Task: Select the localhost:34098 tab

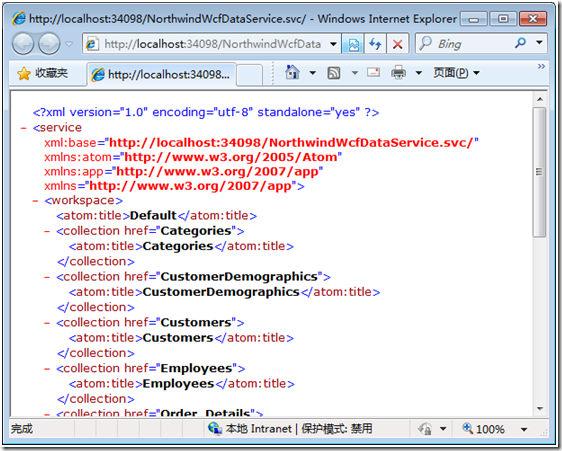Action: click(x=161, y=74)
